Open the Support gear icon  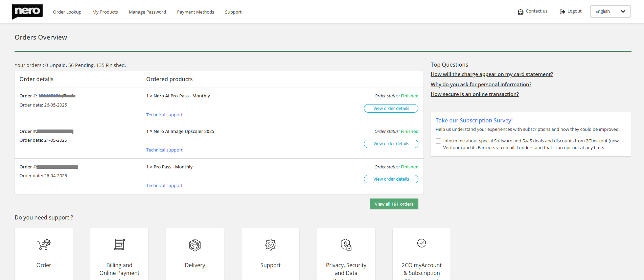[x=271, y=244]
